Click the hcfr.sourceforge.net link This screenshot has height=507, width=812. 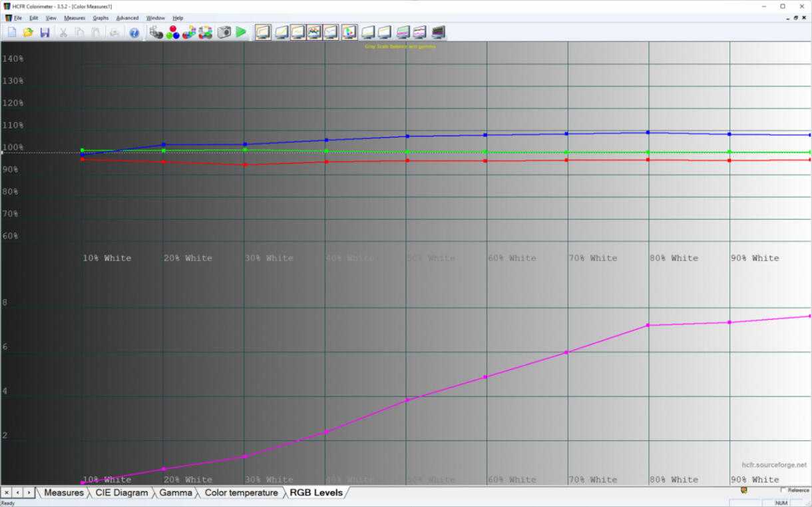tap(774, 465)
